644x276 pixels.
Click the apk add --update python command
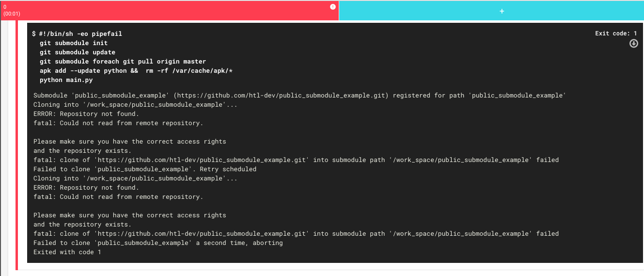pos(137,71)
